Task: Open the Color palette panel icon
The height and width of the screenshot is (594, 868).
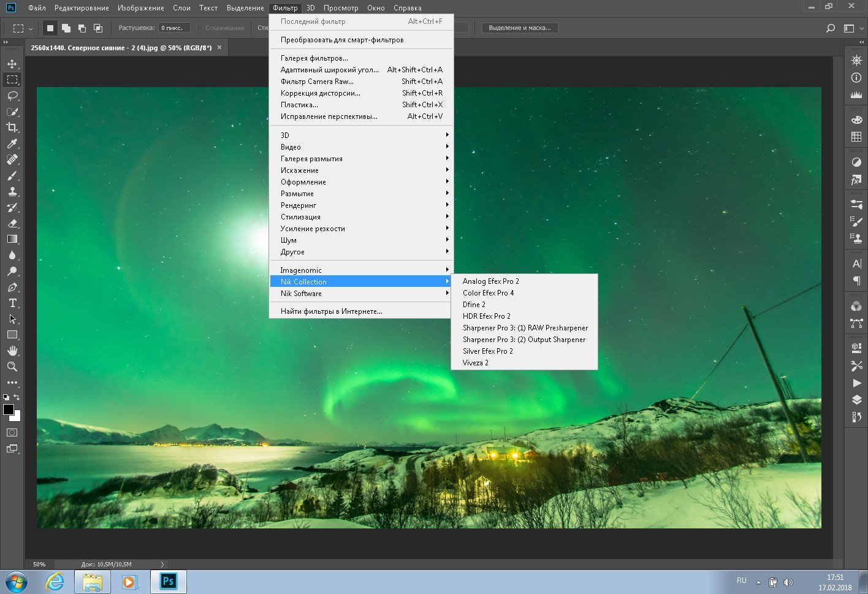Action: pos(856,120)
